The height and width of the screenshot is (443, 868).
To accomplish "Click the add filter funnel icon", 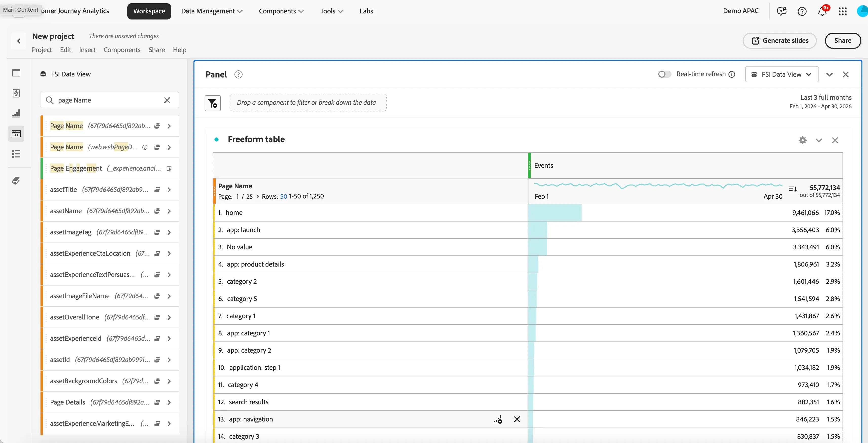I will pyautogui.click(x=213, y=103).
